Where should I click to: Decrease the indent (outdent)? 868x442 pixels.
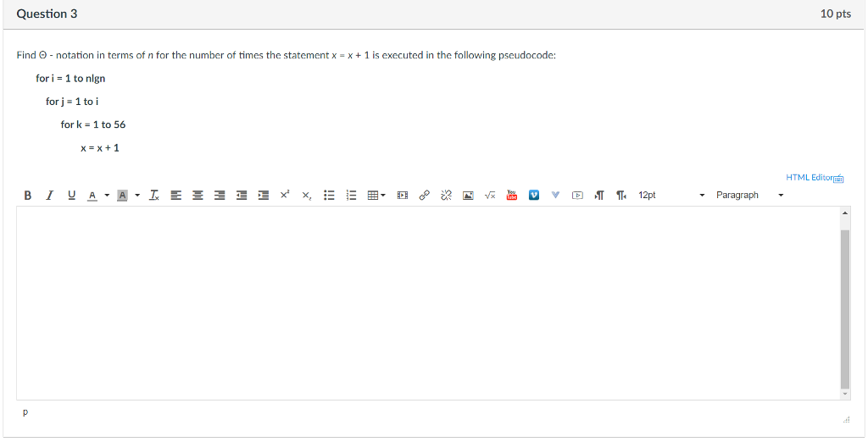(x=242, y=196)
